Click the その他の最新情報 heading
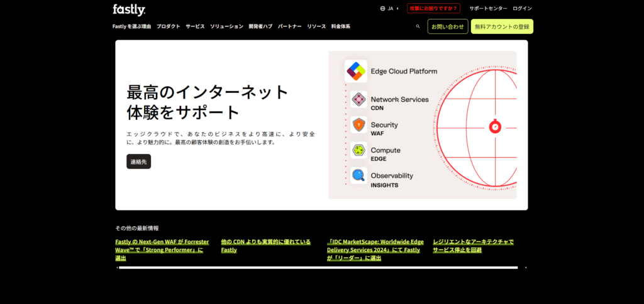Viewport: 644px width, 304px height. point(136,228)
